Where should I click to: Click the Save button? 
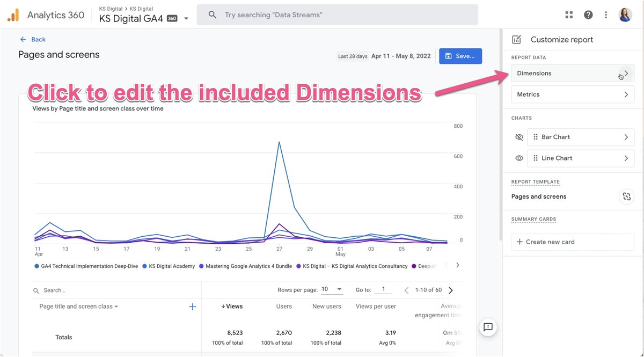pos(460,56)
